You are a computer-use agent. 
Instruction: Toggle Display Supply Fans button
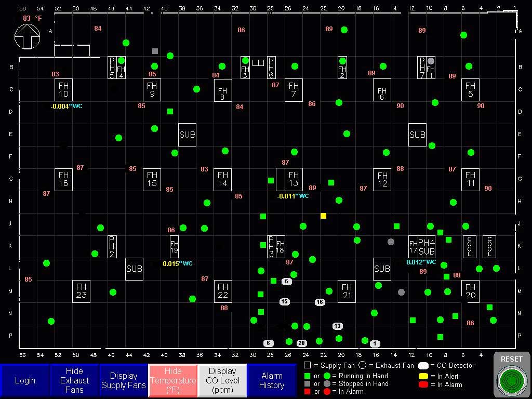pos(124,380)
